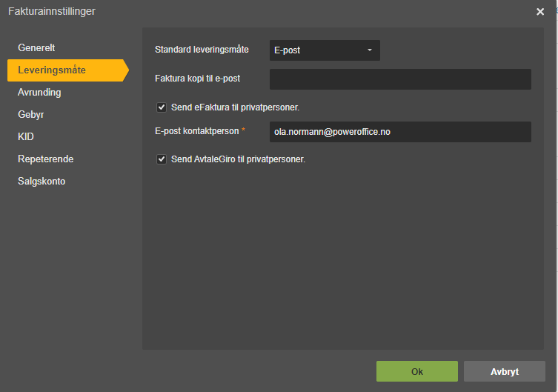Expand the Standard leveringsmåte dropdown arrow

(x=370, y=50)
